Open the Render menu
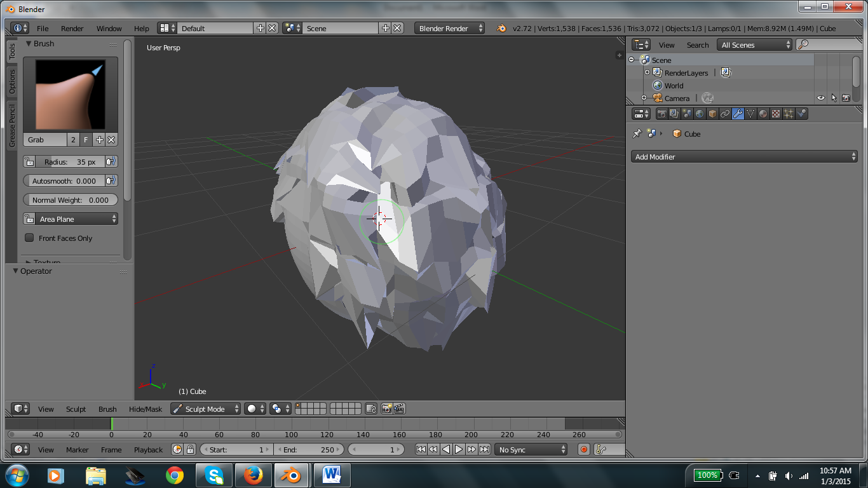This screenshot has width=868, height=488. pos(72,28)
